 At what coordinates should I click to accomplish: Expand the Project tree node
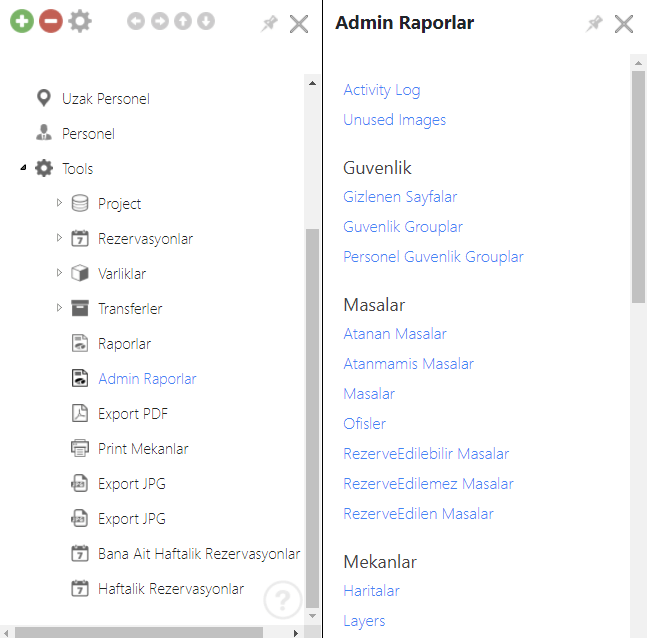coord(59,203)
